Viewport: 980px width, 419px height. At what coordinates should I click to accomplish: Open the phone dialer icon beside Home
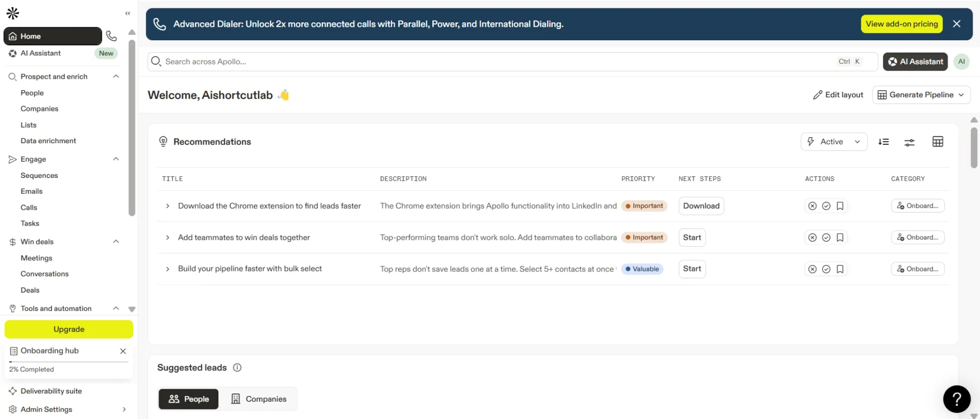[111, 36]
